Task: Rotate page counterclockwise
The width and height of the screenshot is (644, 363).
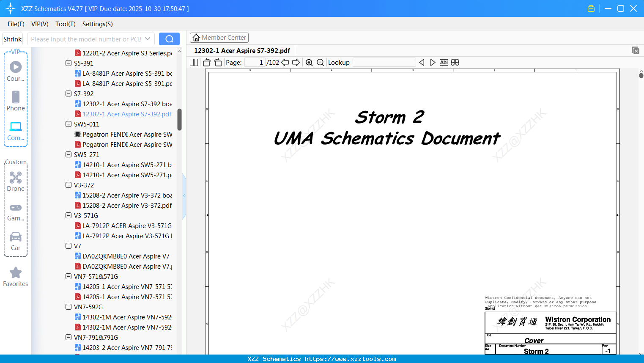Action: 207,63
